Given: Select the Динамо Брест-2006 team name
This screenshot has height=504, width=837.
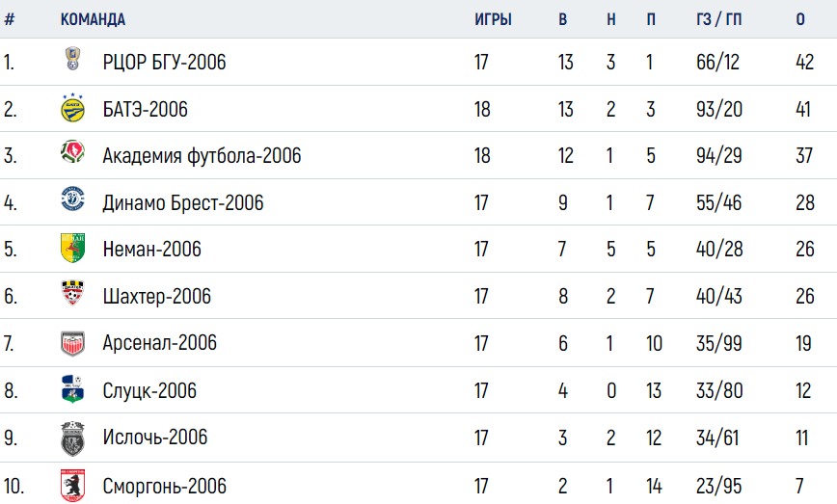Looking at the screenshot, I should 183,202.
